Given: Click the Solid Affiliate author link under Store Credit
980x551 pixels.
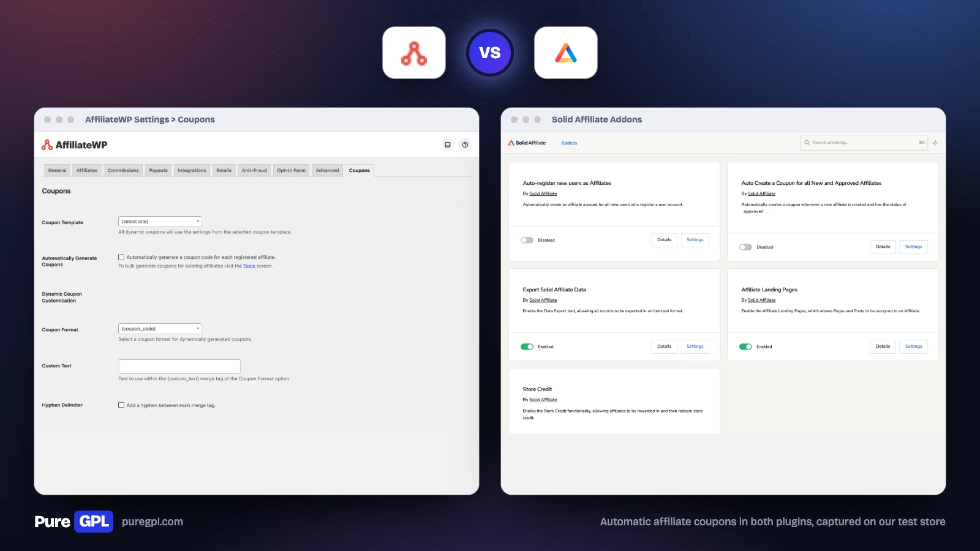Looking at the screenshot, I should tap(543, 400).
